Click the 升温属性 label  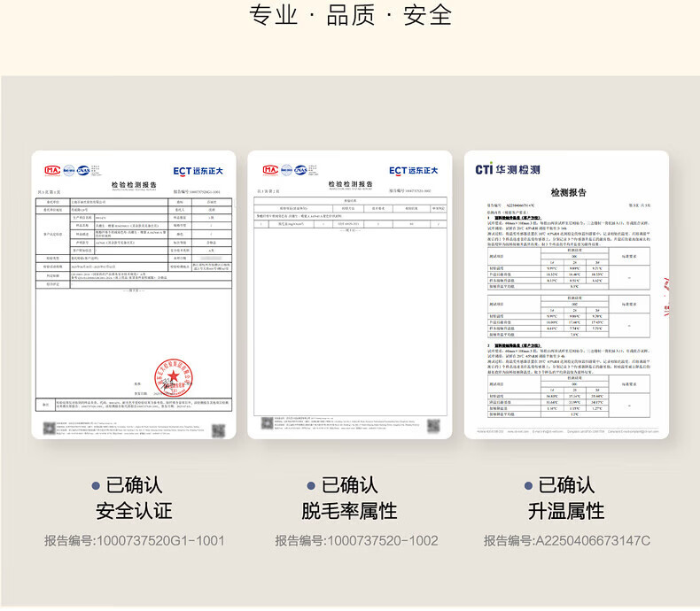566,511
